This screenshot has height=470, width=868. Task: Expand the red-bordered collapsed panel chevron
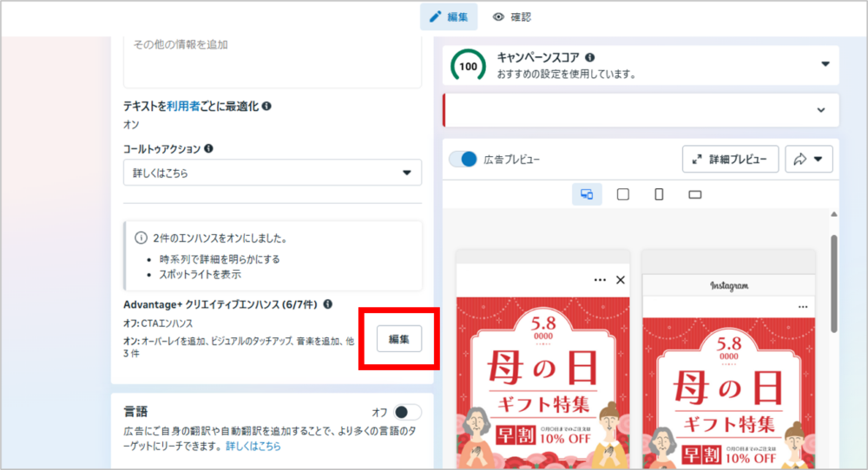click(x=821, y=110)
